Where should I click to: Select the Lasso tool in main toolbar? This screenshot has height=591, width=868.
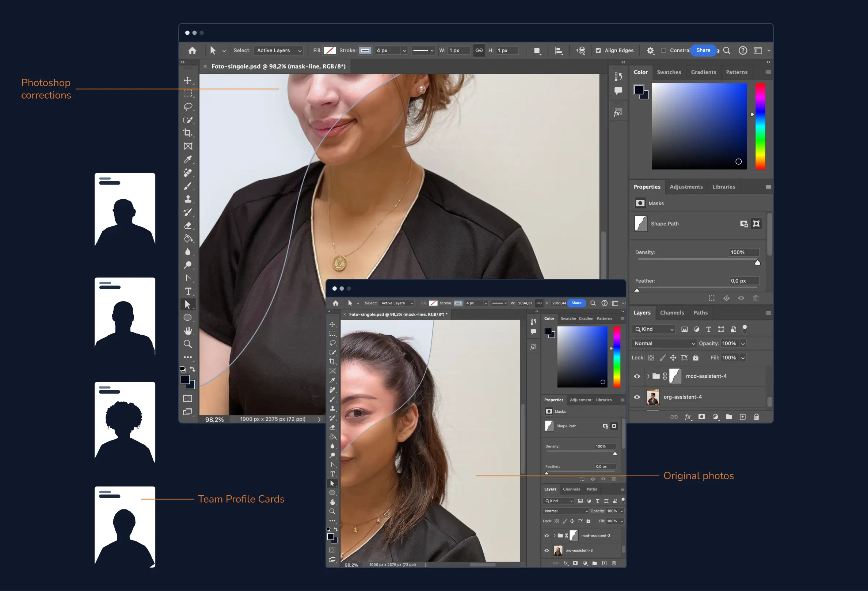[x=188, y=106]
